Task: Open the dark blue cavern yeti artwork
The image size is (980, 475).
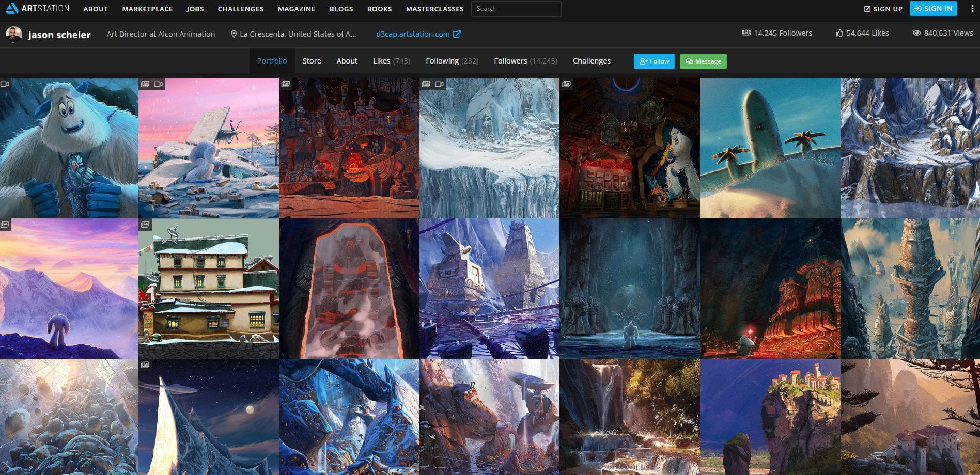Action: coord(630,289)
